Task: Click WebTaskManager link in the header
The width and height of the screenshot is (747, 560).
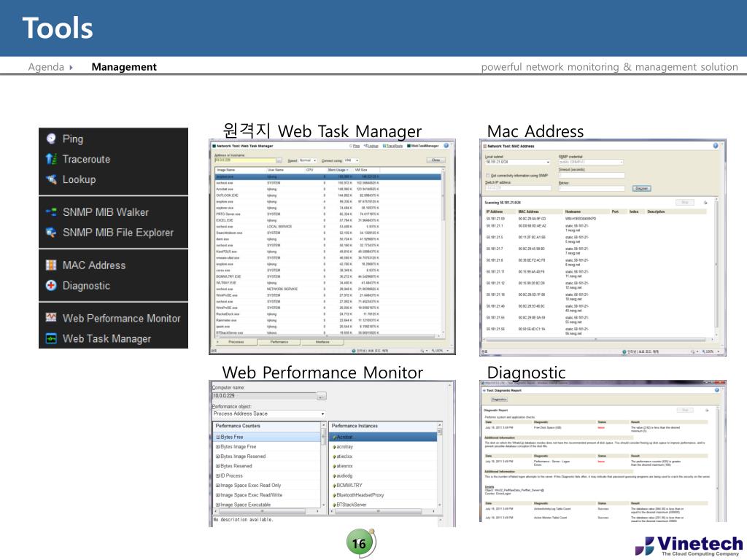Action: pyautogui.click(x=422, y=146)
